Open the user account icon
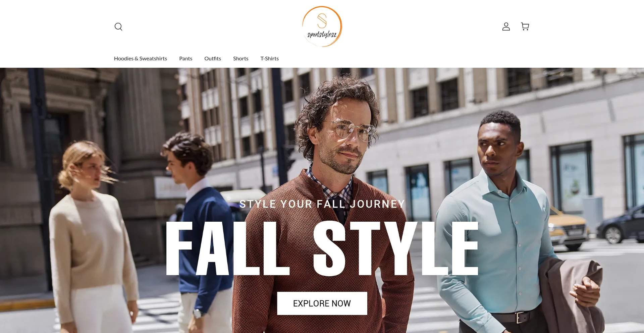The image size is (644, 333). click(506, 26)
